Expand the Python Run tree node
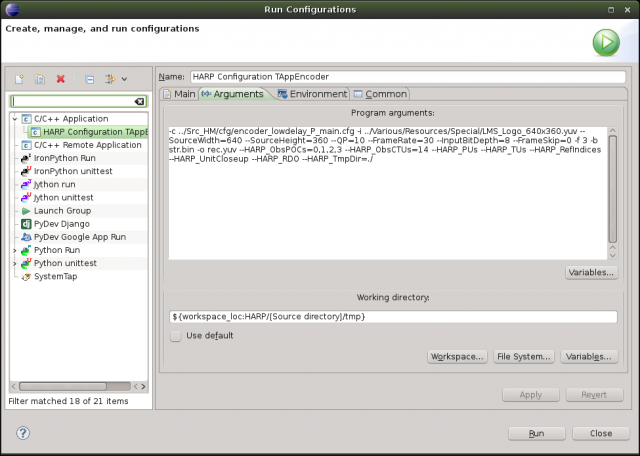 (x=15, y=250)
